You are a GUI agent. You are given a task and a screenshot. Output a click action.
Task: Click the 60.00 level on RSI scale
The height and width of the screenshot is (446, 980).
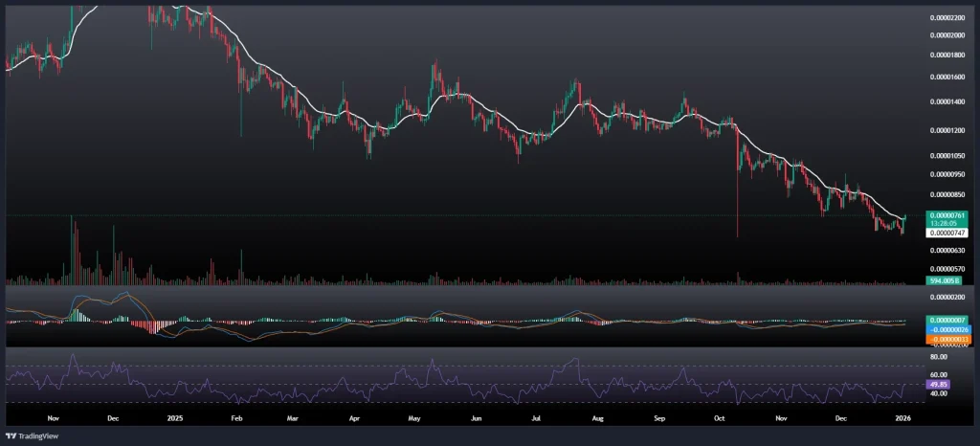tap(938, 374)
